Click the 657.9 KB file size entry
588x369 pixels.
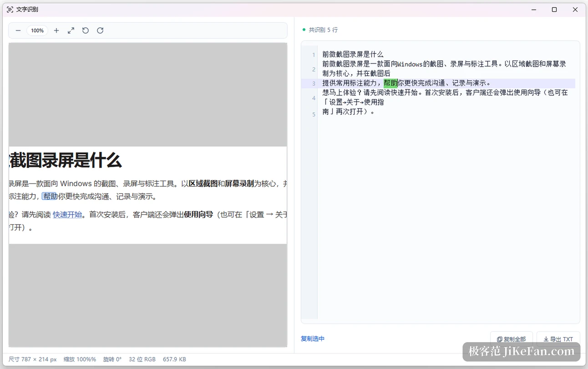coord(174,359)
